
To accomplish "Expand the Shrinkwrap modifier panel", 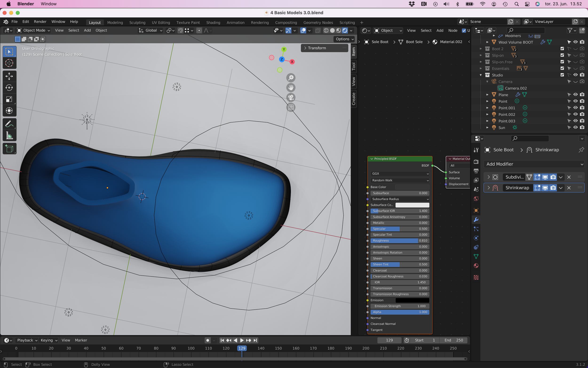I will pos(489,188).
